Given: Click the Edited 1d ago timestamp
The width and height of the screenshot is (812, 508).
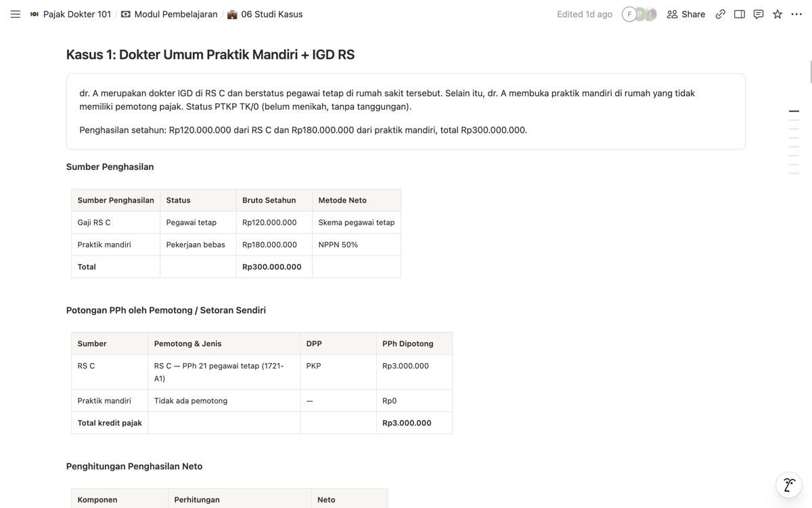Looking at the screenshot, I should (x=585, y=14).
